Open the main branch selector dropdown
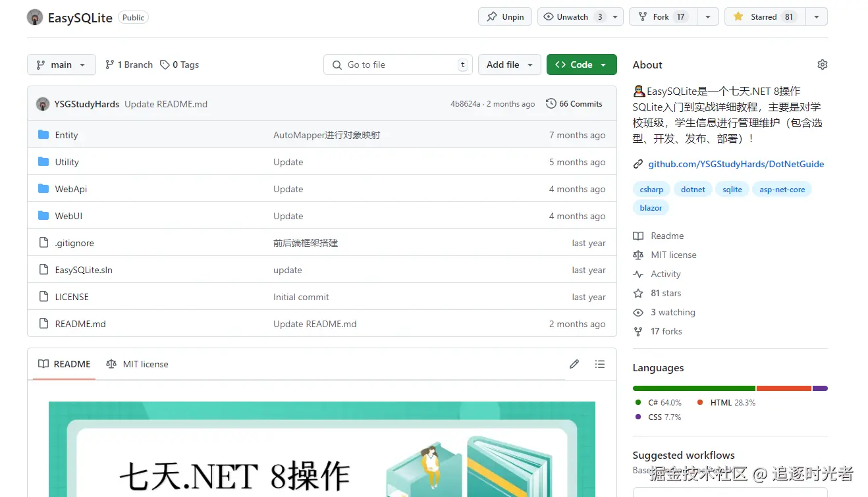This screenshot has height=497, width=868. (61, 65)
